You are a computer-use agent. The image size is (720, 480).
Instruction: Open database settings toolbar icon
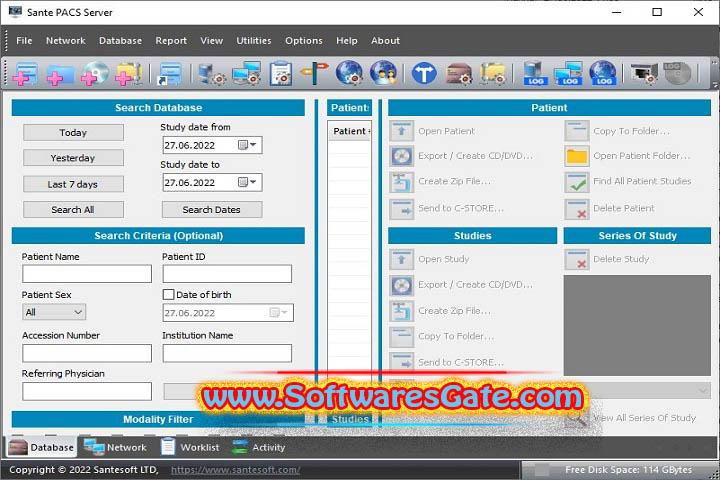pyautogui.click(x=211, y=73)
